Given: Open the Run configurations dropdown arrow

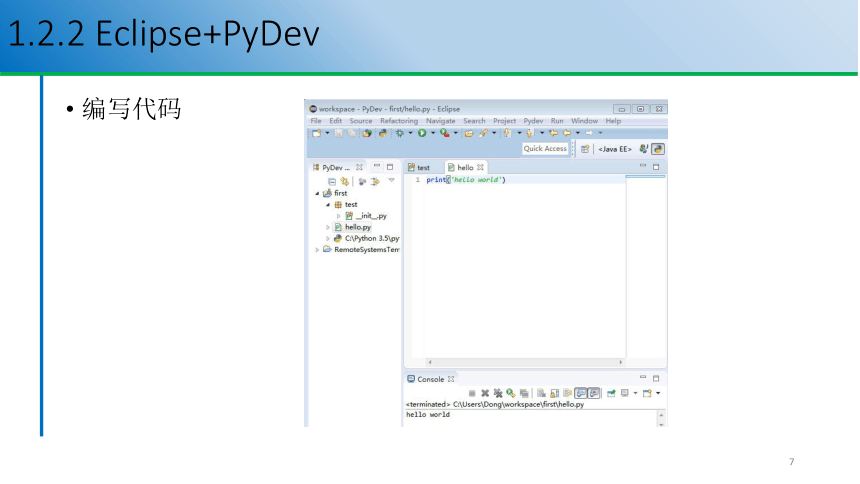Looking at the screenshot, I should click(x=433, y=133).
